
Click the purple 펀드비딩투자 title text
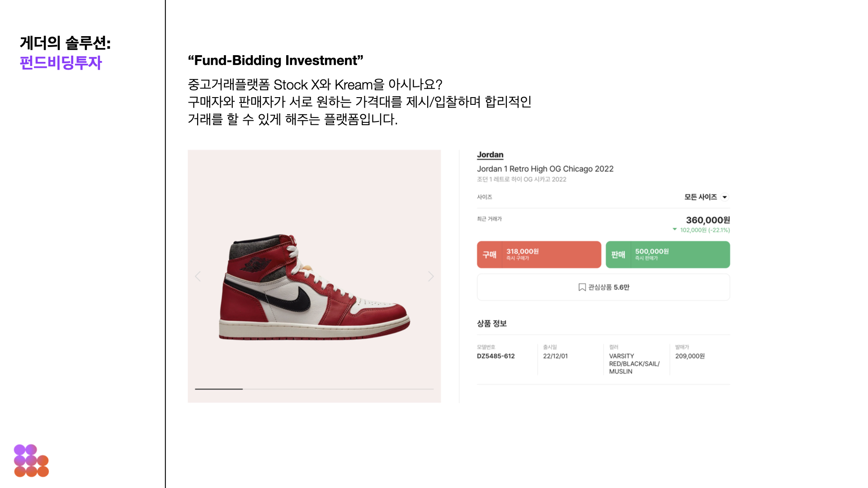click(x=61, y=62)
